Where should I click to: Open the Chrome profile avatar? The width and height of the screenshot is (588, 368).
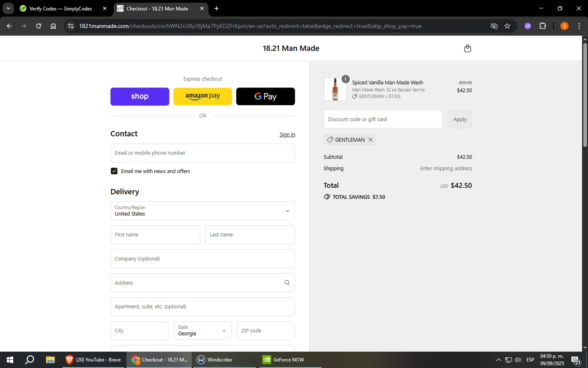564,26
